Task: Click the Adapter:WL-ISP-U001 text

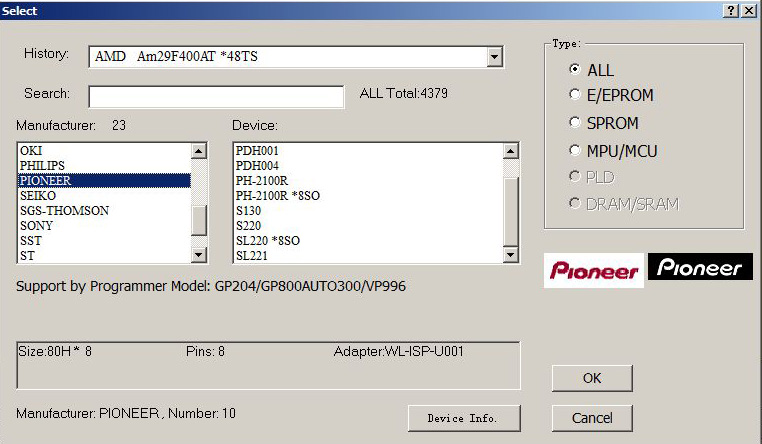Action: point(398,351)
